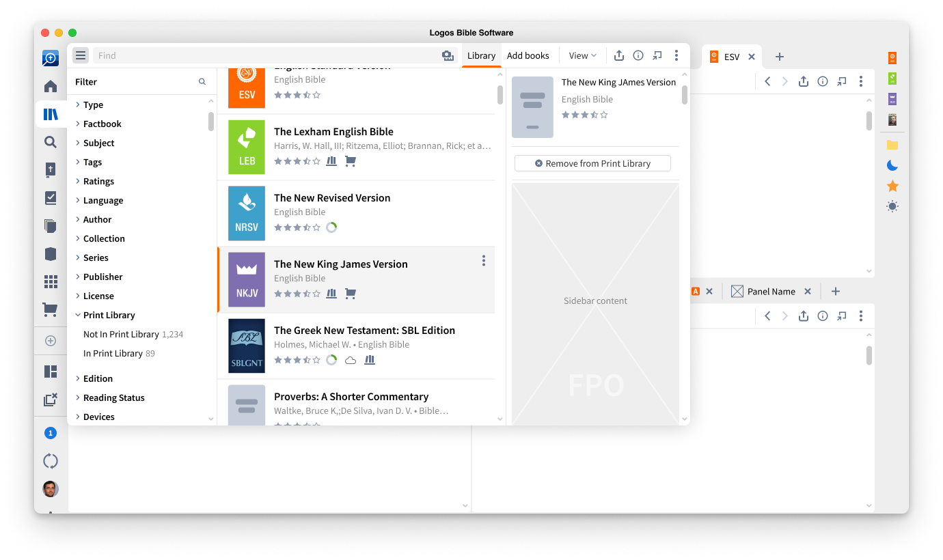943x560 pixels.
Task: Open the View dropdown in Library toolbar
Action: click(x=583, y=55)
